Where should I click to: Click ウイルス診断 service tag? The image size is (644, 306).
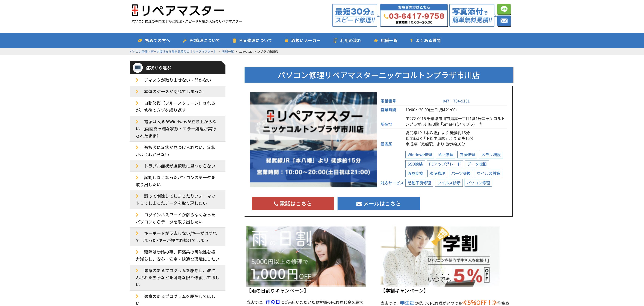coord(449,183)
